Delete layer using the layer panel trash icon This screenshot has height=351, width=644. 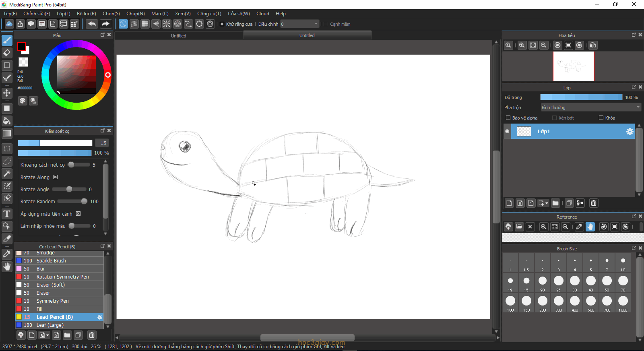(594, 203)
